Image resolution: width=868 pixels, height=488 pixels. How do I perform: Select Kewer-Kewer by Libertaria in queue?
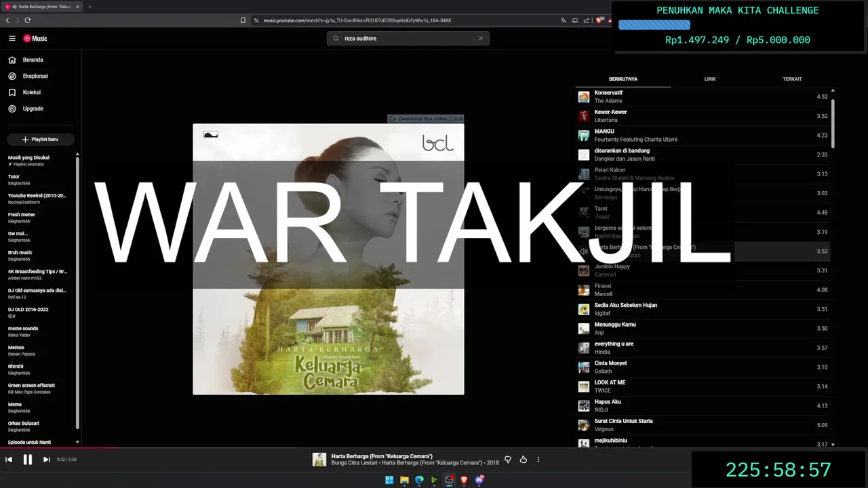[703, 116]
